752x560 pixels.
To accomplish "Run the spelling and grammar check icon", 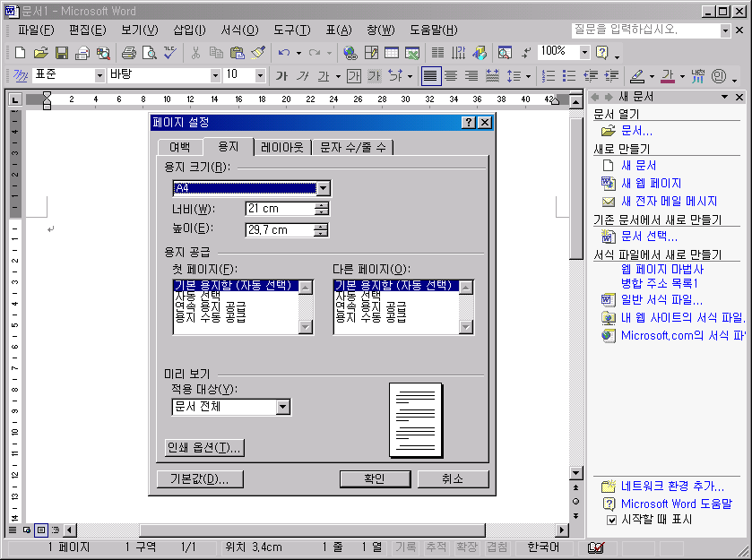I will pyautogui.click(x=170, y=52).
